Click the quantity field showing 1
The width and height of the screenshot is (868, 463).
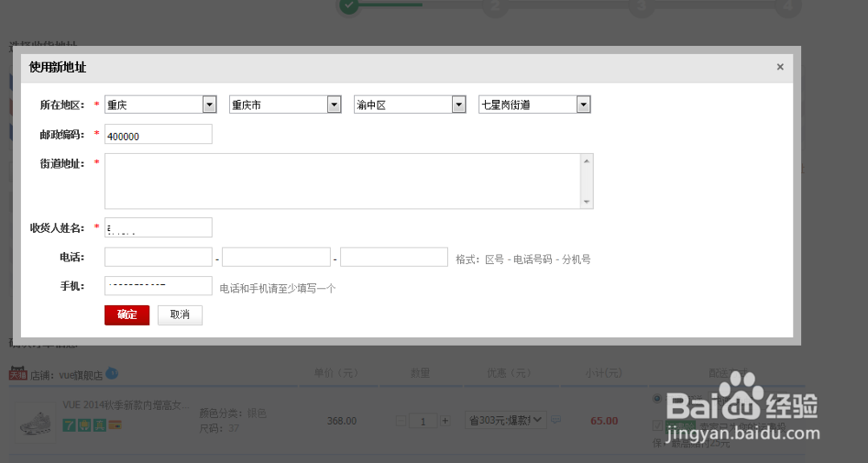tap(423, 421)
